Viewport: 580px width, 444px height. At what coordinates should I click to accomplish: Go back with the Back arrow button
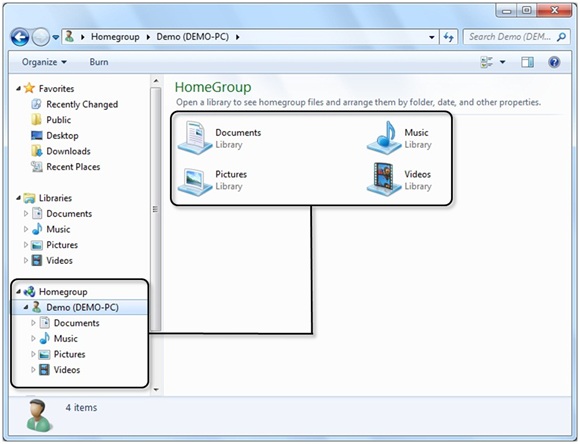(x=20, y=37)
